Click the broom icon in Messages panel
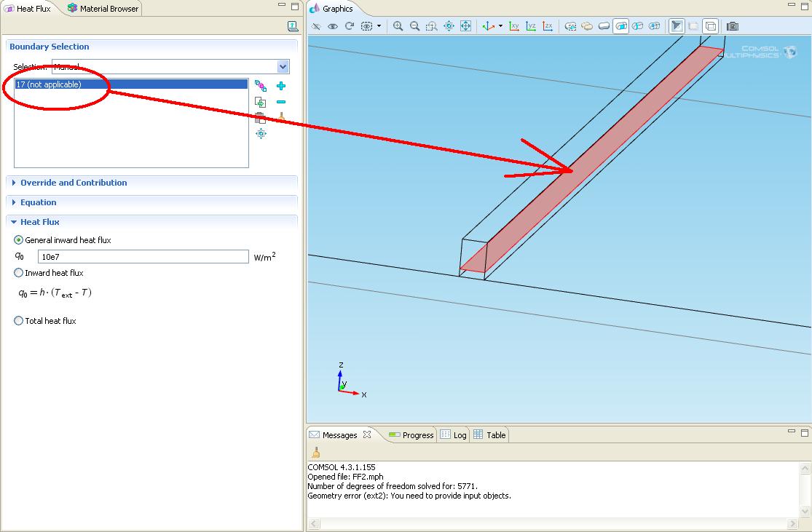812x532 pixels. point(315,453)
